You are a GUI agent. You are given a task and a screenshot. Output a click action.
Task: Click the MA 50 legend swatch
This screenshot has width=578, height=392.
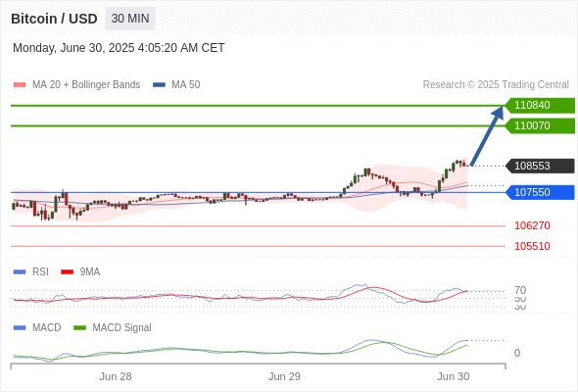pos(159,85)
